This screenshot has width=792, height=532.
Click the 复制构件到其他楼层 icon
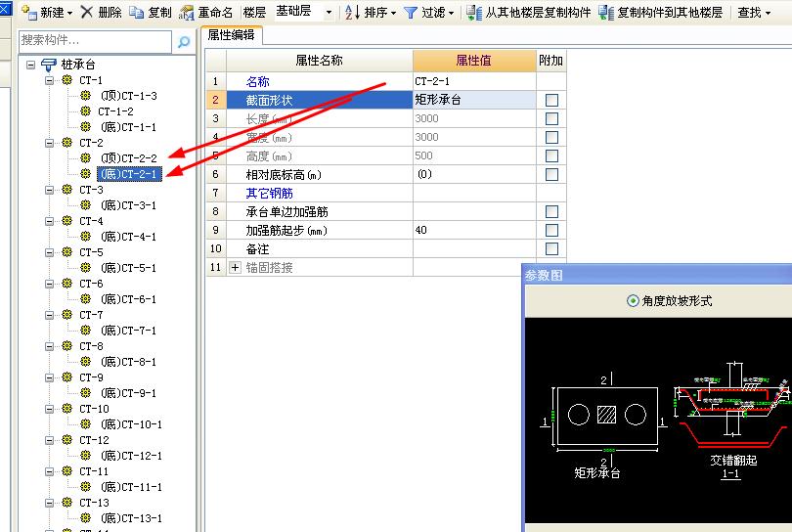tap(606, 13)
